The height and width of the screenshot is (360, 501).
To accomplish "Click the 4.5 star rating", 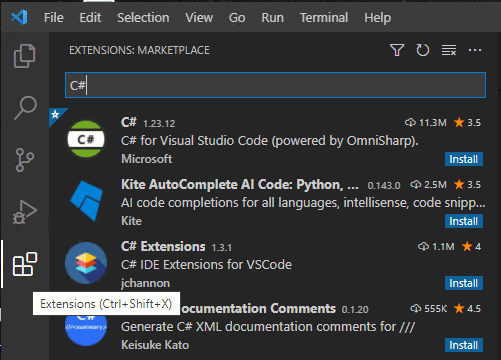I will [x=467, y=309].
